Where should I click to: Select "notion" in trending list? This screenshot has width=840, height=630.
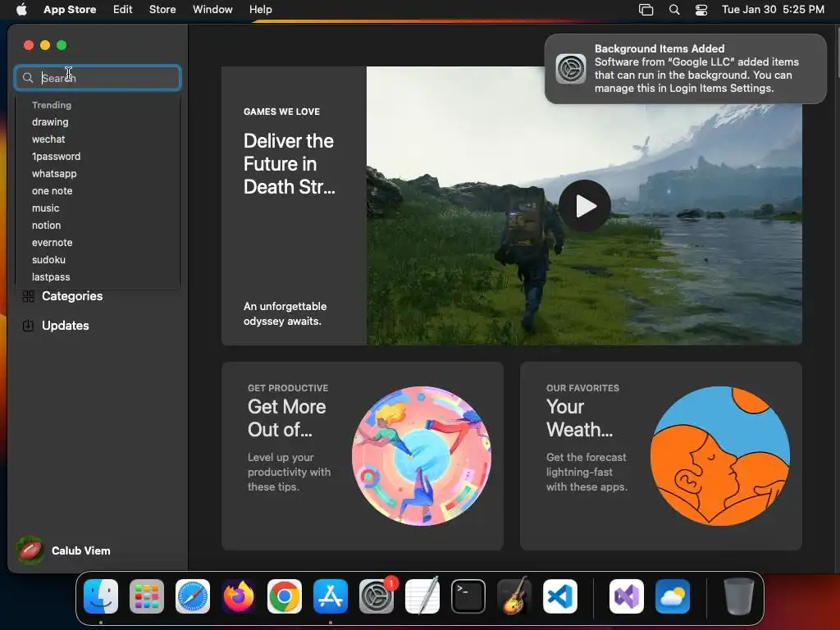pos(46,225)
